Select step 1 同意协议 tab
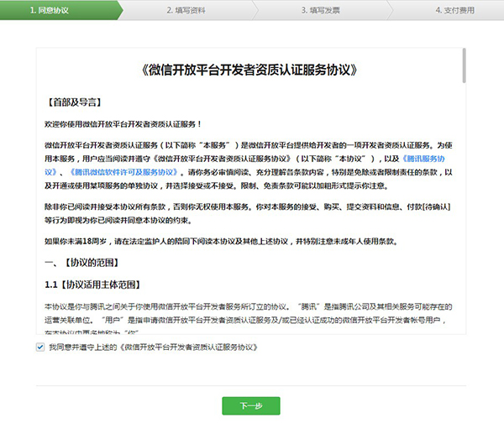This screenshot has width=504, height=444. point(50,9)
